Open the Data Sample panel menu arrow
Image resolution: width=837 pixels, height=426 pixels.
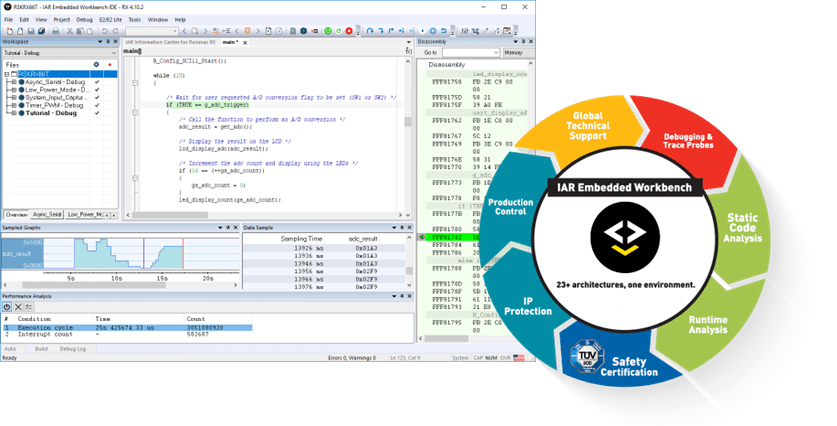pos(394,228)
